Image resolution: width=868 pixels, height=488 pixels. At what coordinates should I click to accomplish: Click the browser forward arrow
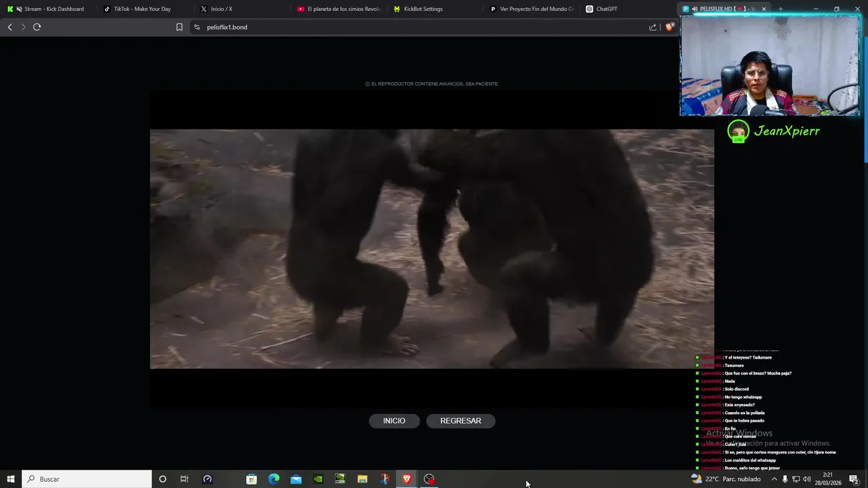pos(23,27)
